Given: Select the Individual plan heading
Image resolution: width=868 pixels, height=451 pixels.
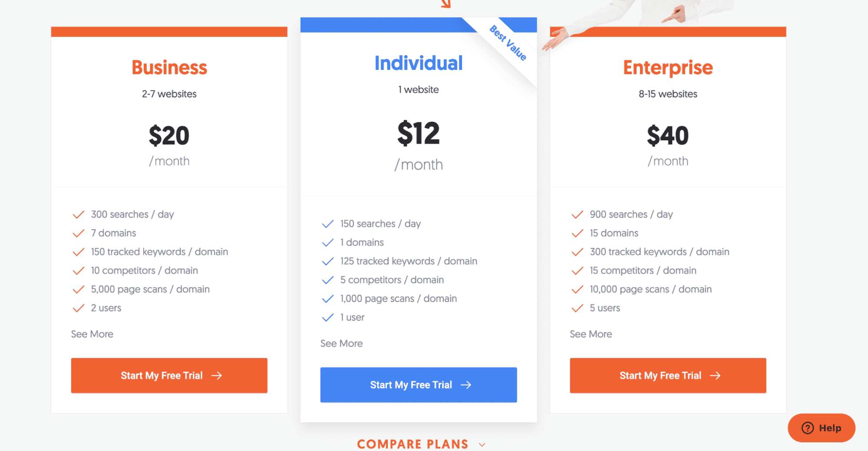Looking at the screenshot, I should [419, 63].
